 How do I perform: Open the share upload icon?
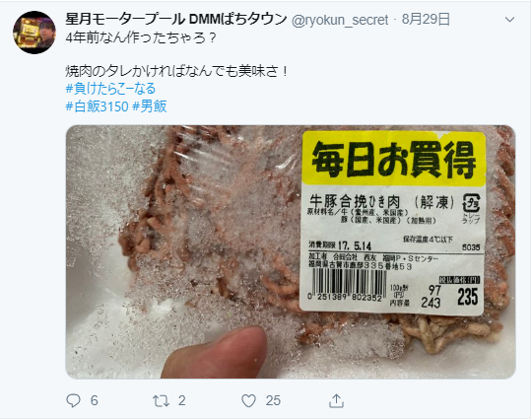[336, 400]
